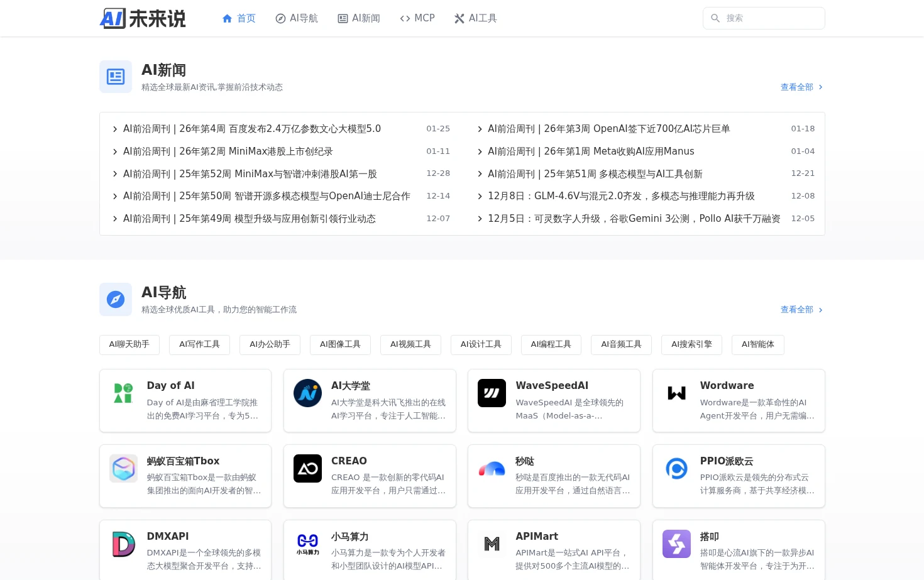This screenshot has width=924, height=580.
Task: Click 查看全部 in the AI新闻 section
Action: coord(801,87)
